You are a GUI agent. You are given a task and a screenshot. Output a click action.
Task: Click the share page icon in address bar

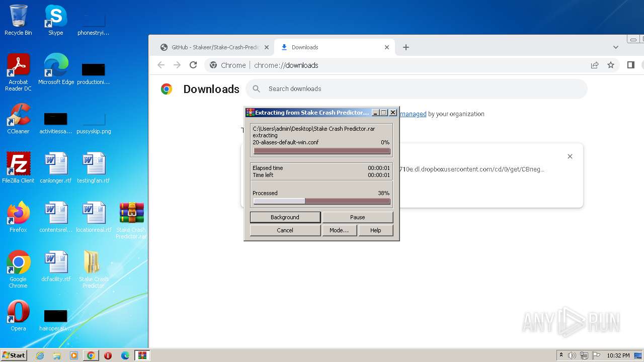pyautogui.click(x=595, y=65)
